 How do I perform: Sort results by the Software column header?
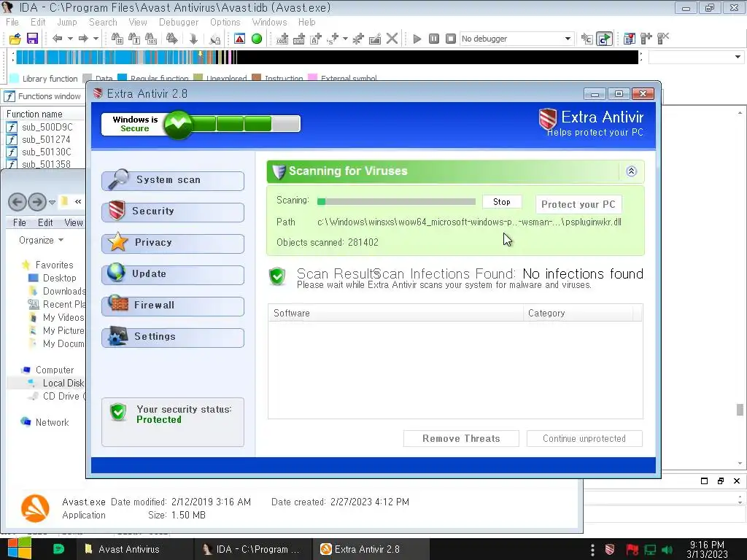tap(395, 313)
